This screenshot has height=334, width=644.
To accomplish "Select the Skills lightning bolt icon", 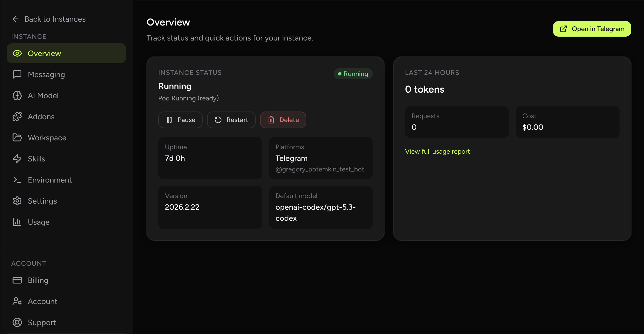I will pos(17,159).
